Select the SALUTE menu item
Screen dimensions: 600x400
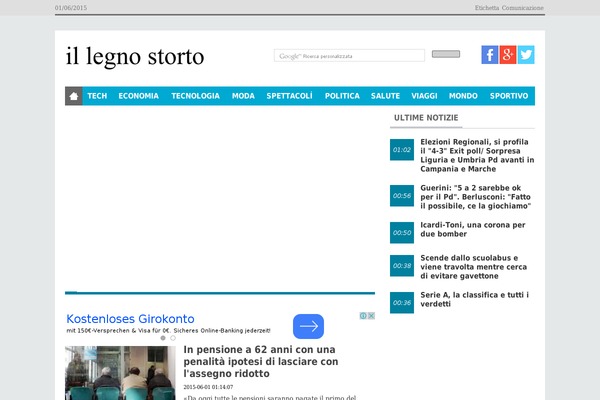click(385, 96)
